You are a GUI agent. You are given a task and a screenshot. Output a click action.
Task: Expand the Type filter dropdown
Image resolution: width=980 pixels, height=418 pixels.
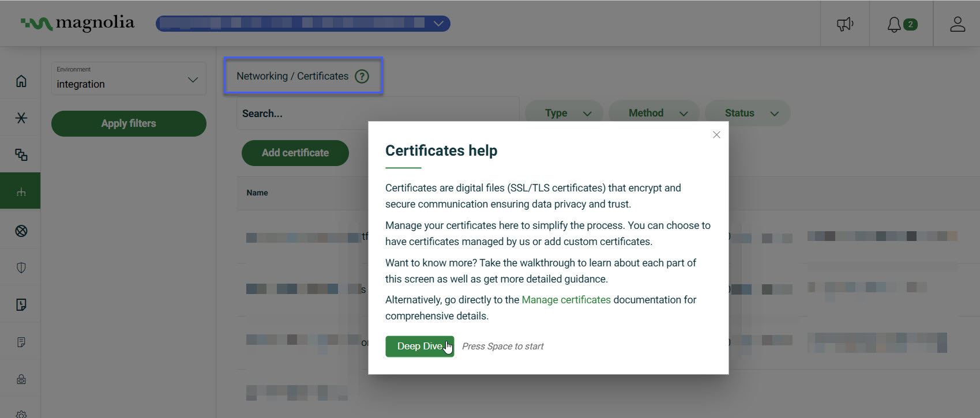[x=564, y=113]
